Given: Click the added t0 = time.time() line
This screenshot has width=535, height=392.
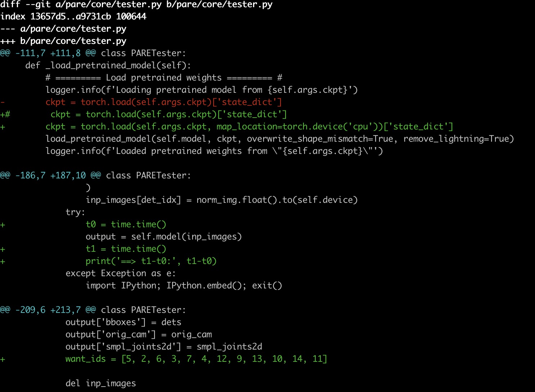Looking at the screenshot, I should (x=126, y=224).
